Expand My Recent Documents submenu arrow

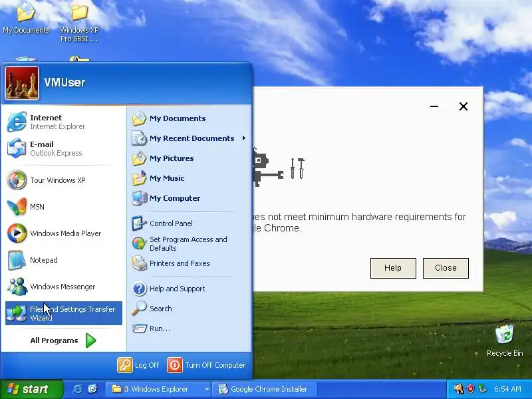coord(243,138)
